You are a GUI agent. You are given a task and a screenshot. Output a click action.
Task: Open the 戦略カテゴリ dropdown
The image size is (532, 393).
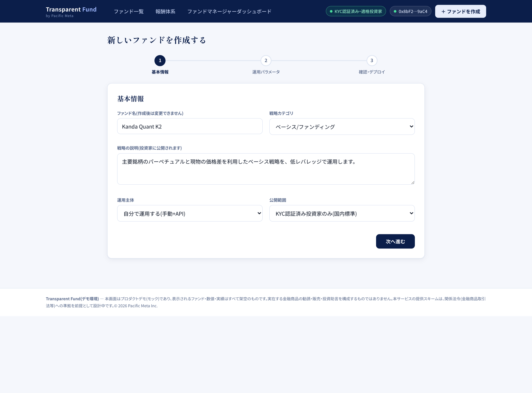(342, 127)
